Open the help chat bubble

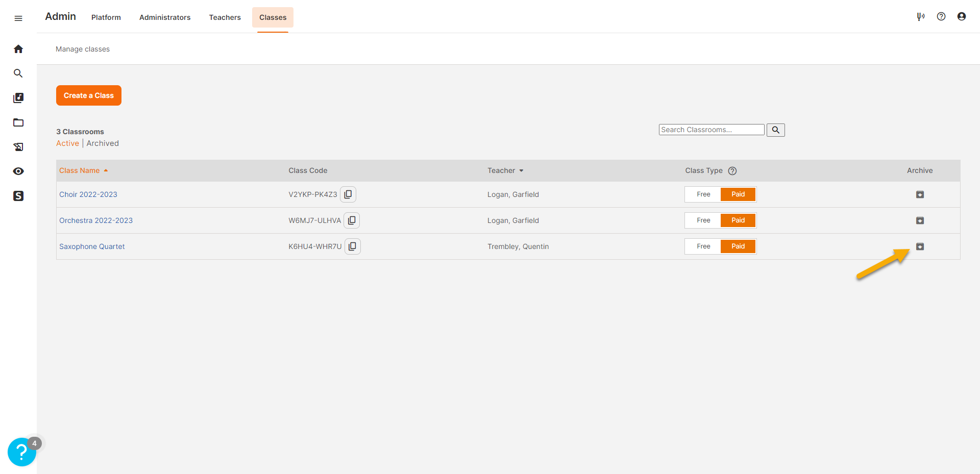coord(22,452)
